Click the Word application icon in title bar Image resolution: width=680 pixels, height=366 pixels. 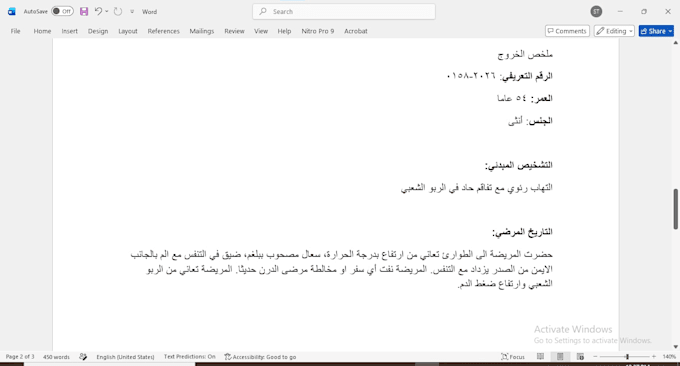[x=12, y=12]
